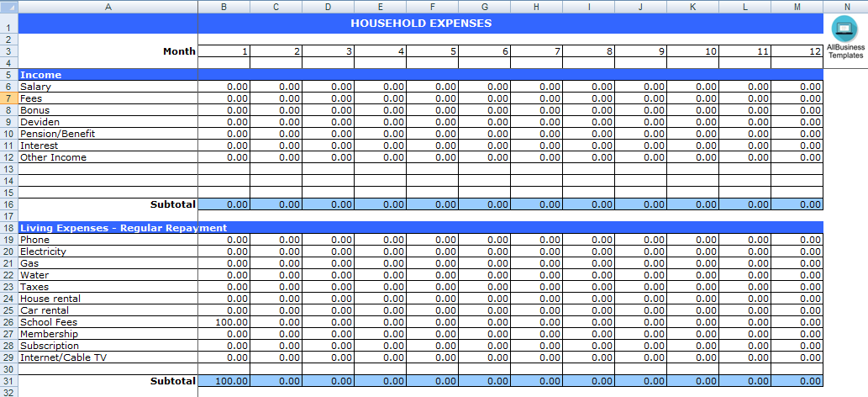The height and width of the screenshot is (397, 868).
Task: Click the Deviden label
Action: click(x=39, y=122)
